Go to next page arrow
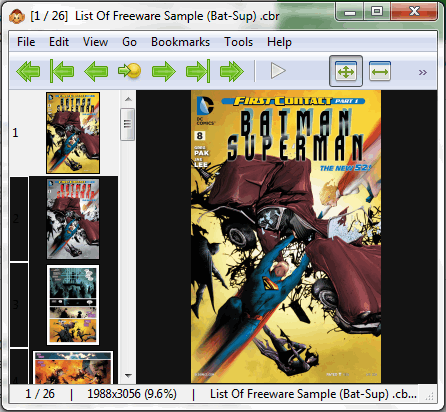Screen dimensions: 446x412 click(164, 71)
